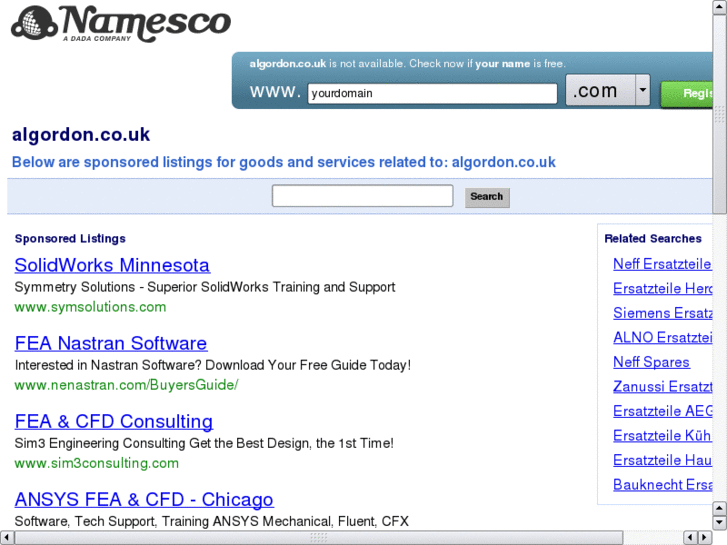Open Neff Ersatzteile related search
The height and width of the screenshot is (545, 727).
pyautogui.click(x=662, y=264)
